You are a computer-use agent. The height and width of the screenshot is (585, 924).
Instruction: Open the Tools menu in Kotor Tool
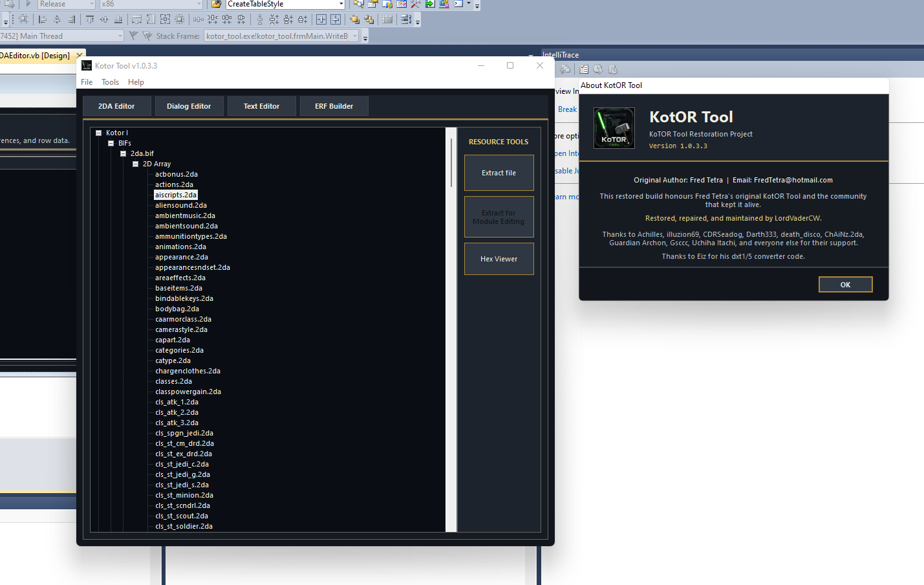click(110, 82)
